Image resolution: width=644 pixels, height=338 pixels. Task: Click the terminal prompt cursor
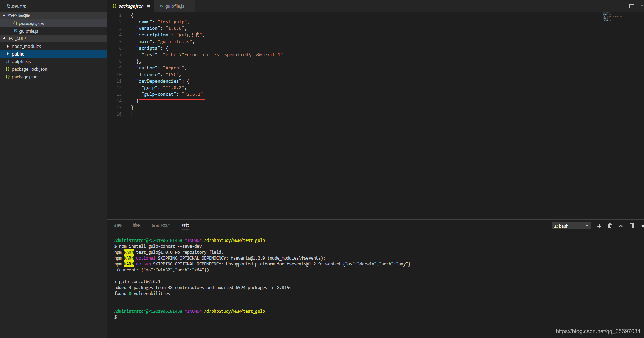tap(120, 317)
